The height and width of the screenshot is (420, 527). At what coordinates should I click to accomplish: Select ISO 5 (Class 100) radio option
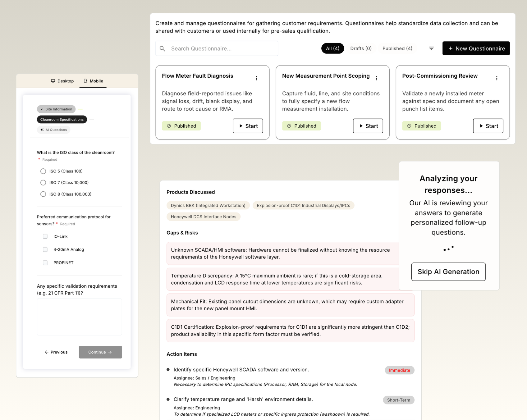click(43, 171)
